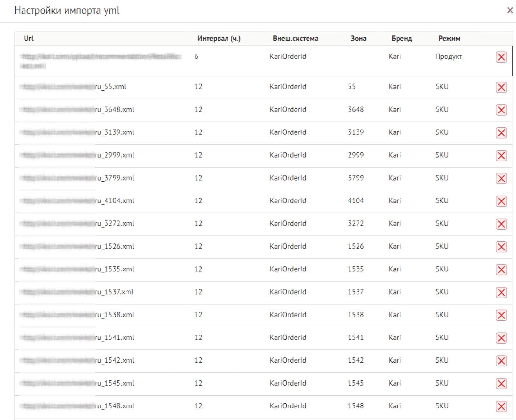The height and width of the screenshot is (420, 516).
Task: Select the ru_1535.xml url cell
Action: click(x=78, y=269)
